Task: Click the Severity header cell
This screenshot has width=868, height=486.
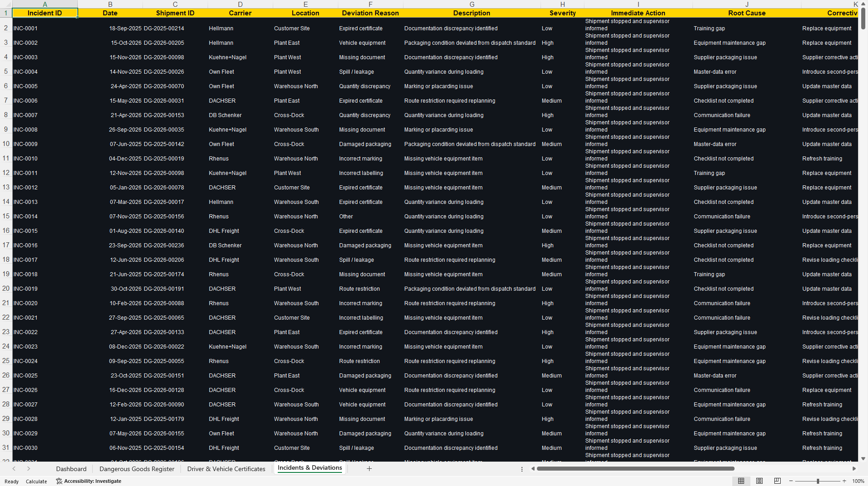Action: click(562, 13)
